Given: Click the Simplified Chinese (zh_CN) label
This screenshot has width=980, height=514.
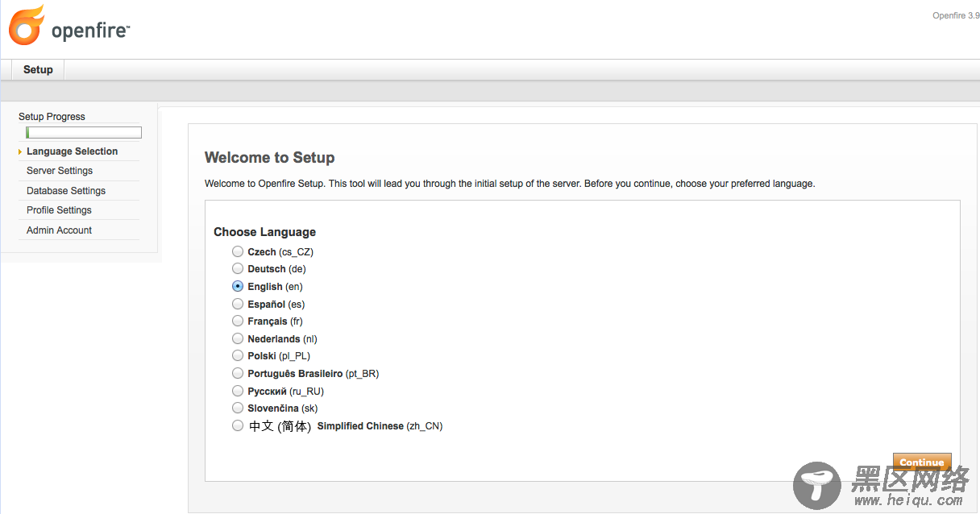Looking at the screenshot, I should [346, 426].
